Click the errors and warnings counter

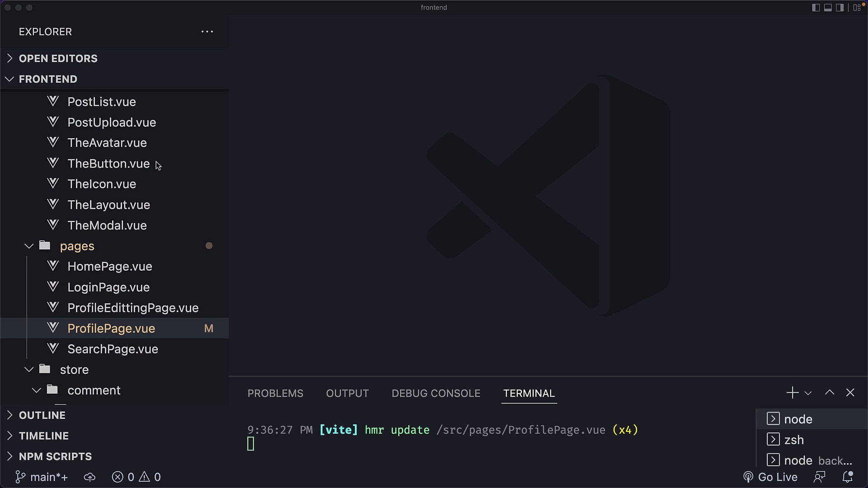pyautogui.click(x=136, y=477)
